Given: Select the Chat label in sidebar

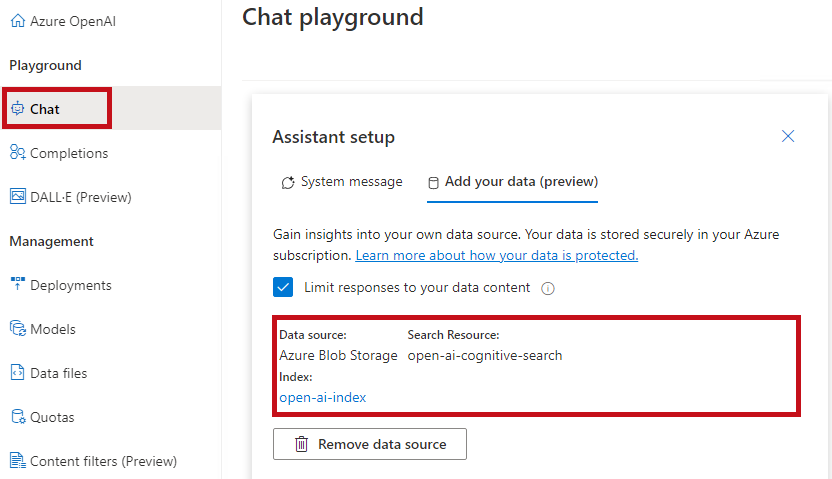Looking at the screenshot, I should 45,109.
